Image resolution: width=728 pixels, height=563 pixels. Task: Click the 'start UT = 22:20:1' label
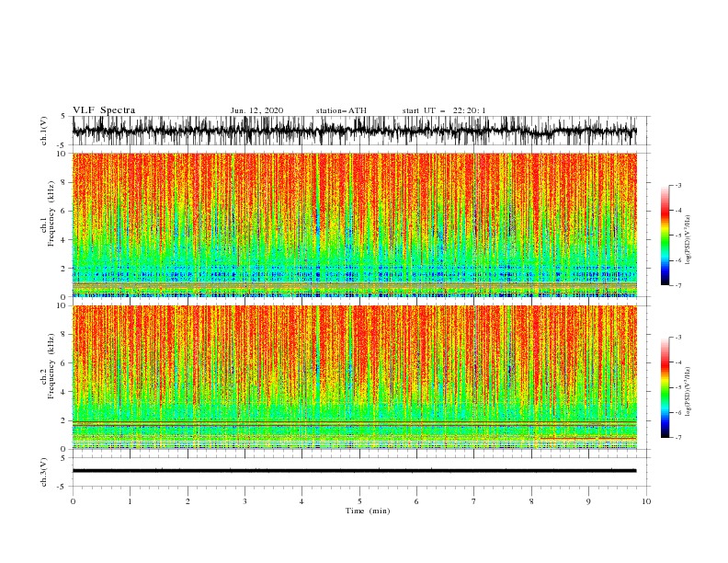pos(444,110)
